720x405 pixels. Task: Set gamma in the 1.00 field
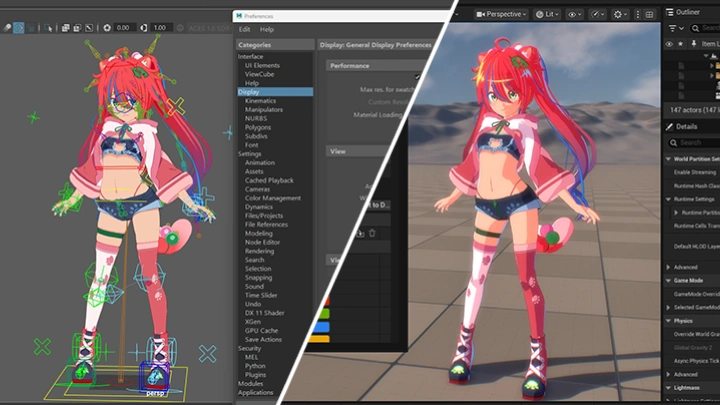(161, 28)
